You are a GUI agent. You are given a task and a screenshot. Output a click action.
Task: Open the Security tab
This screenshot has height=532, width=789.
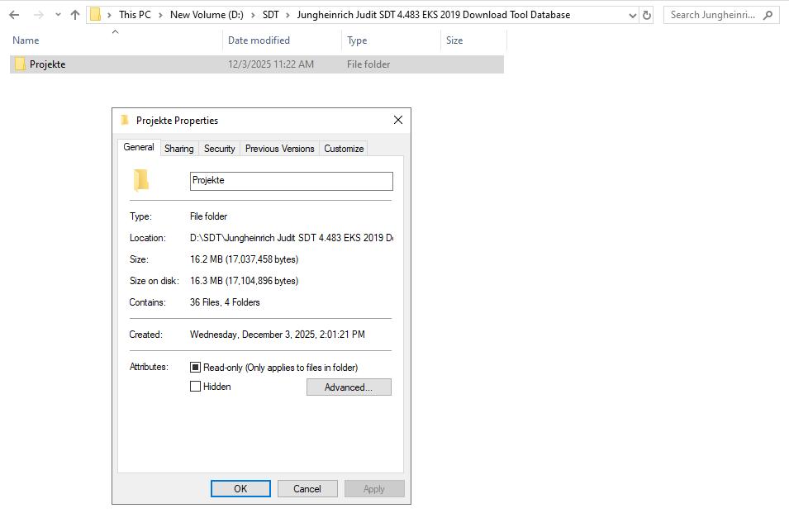220,149
